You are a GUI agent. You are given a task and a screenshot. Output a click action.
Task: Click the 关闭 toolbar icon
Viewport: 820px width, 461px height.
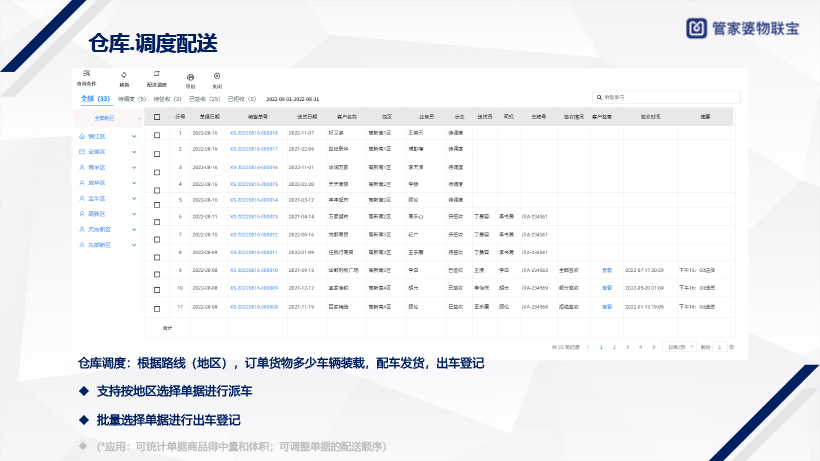point(217,76)
